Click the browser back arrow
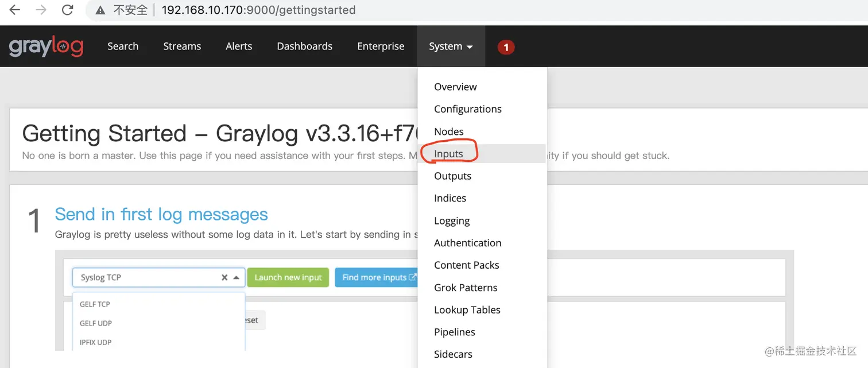The image size is (868, 368). coord(15,10)
